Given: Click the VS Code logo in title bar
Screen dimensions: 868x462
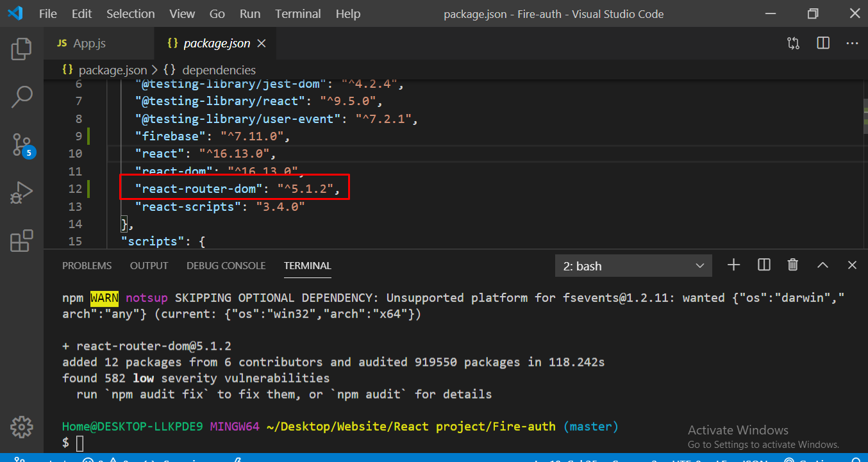Looking at the screenshot, I should [15, 13].
